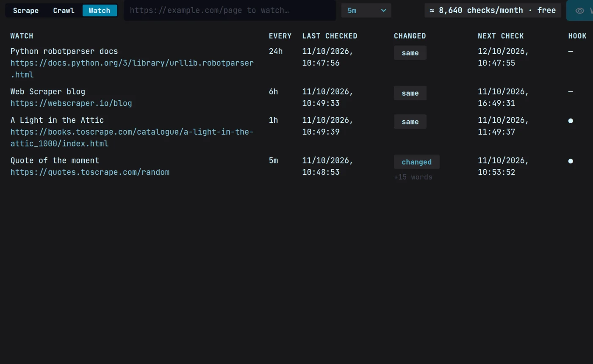Switch to the Crawl tab
Viewport: 593px width, 364px height.
coord(64,11)
